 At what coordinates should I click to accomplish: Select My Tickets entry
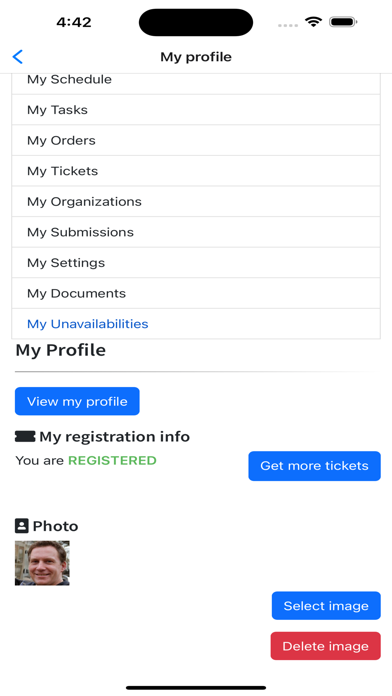(196, 171)
